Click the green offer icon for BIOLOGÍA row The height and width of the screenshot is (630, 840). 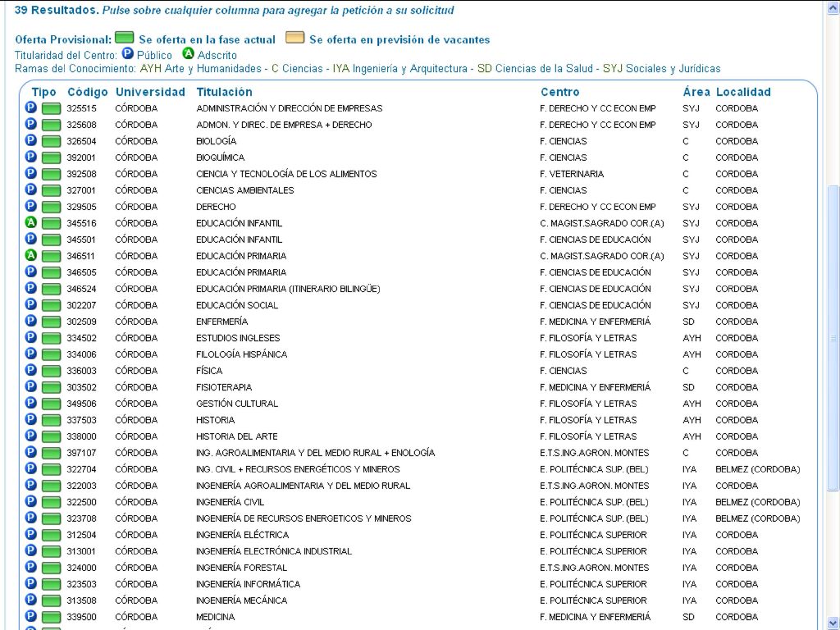[52, 141]
